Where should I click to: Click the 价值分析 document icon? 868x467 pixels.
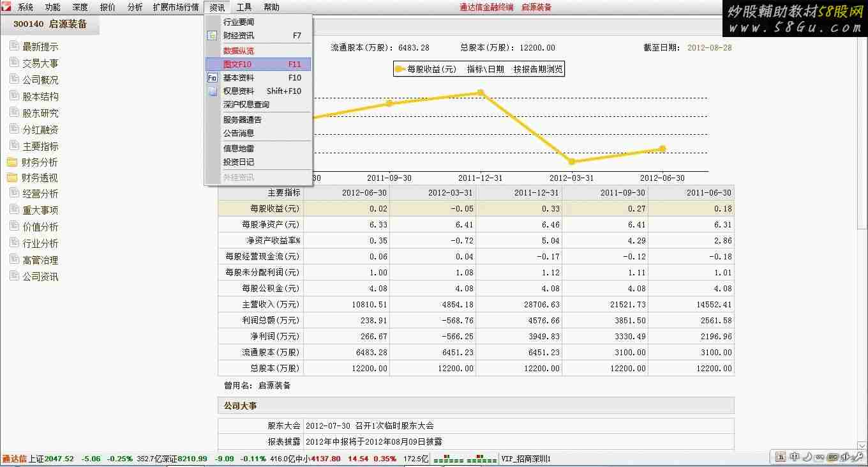(14, 226)
